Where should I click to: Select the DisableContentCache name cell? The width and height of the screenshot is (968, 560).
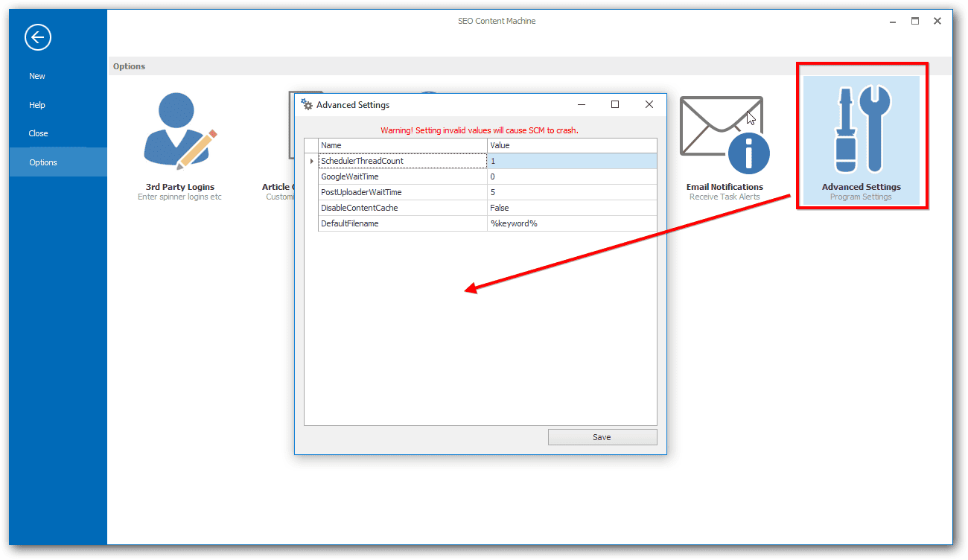pos(403,208)
